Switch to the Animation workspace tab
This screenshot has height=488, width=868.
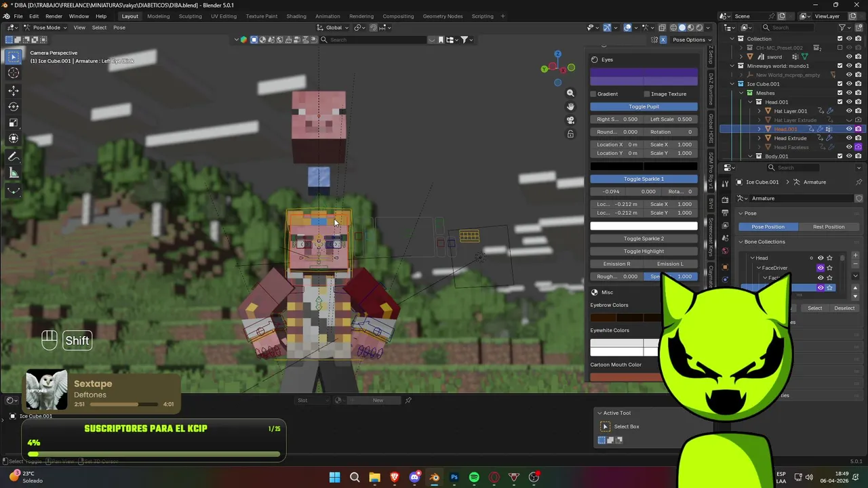click(x=328, y=16)
